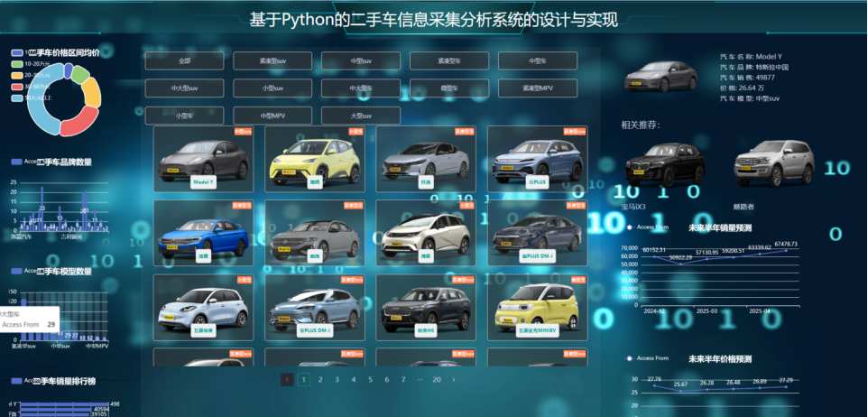Filter cars by 小型车
The height and width of the screenshot is (417, 868).
click(184, 116)
